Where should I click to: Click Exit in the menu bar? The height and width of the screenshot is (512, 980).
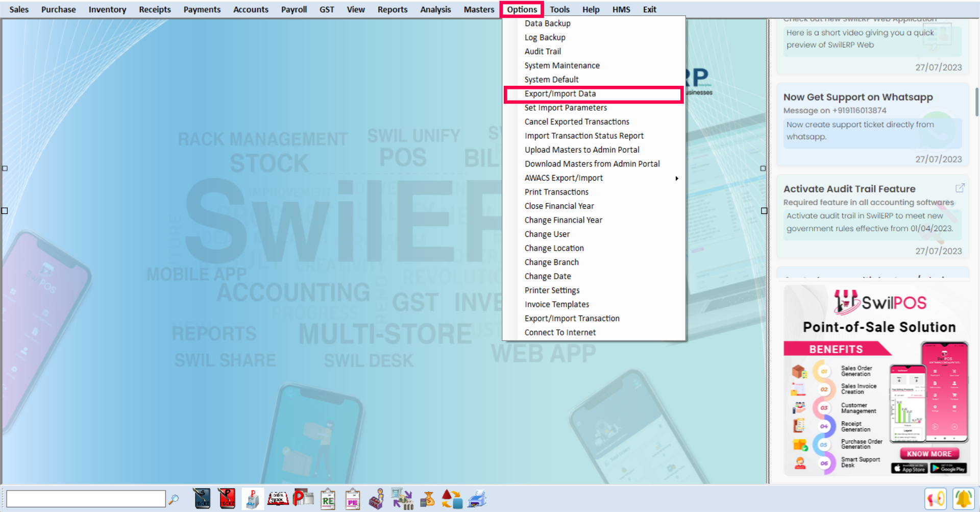[x=649, y=9]
